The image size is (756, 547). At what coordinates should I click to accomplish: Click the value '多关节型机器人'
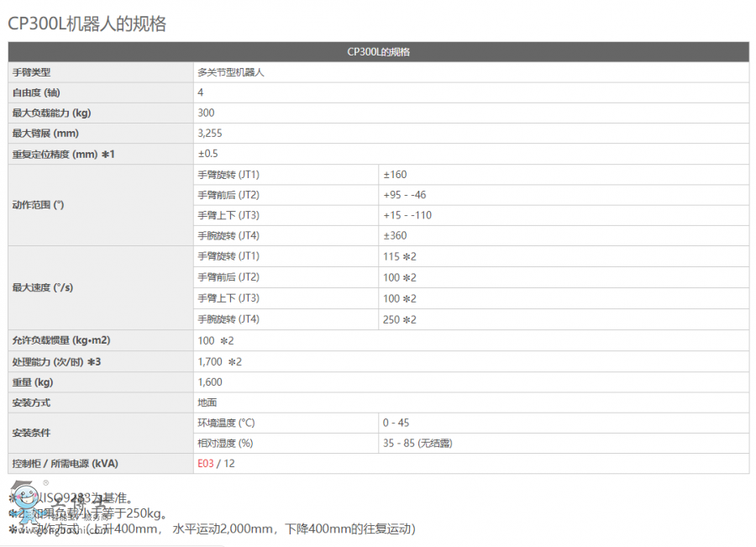231,72
